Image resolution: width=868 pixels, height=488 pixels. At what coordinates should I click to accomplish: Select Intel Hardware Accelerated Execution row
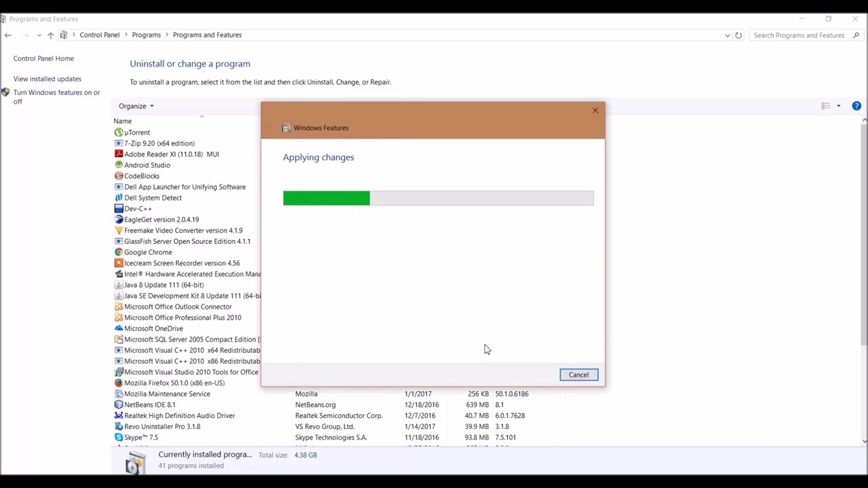tap(187, 274)
